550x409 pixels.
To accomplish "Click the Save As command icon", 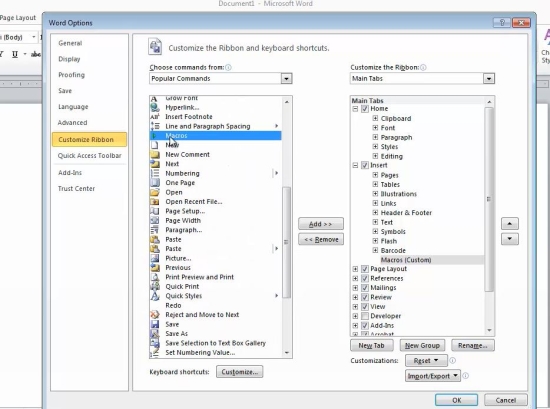I will pyautogui.click(x=155, y=334).
